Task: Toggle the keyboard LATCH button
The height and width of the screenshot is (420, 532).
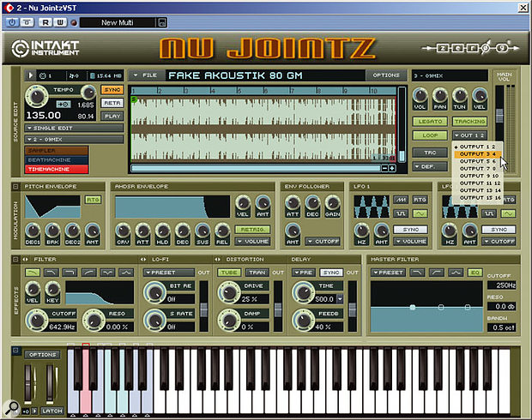Action: point(52,411)
